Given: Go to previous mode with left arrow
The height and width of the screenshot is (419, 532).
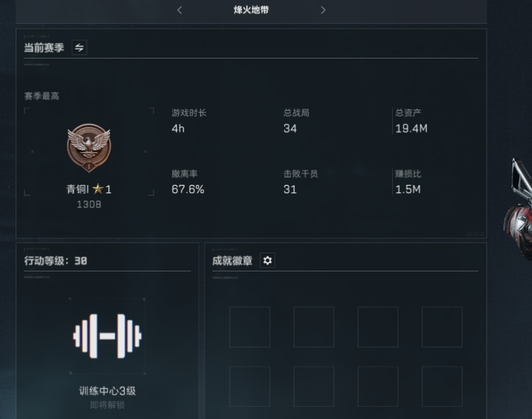Looking at the screenshot, I should pos(180,10).
